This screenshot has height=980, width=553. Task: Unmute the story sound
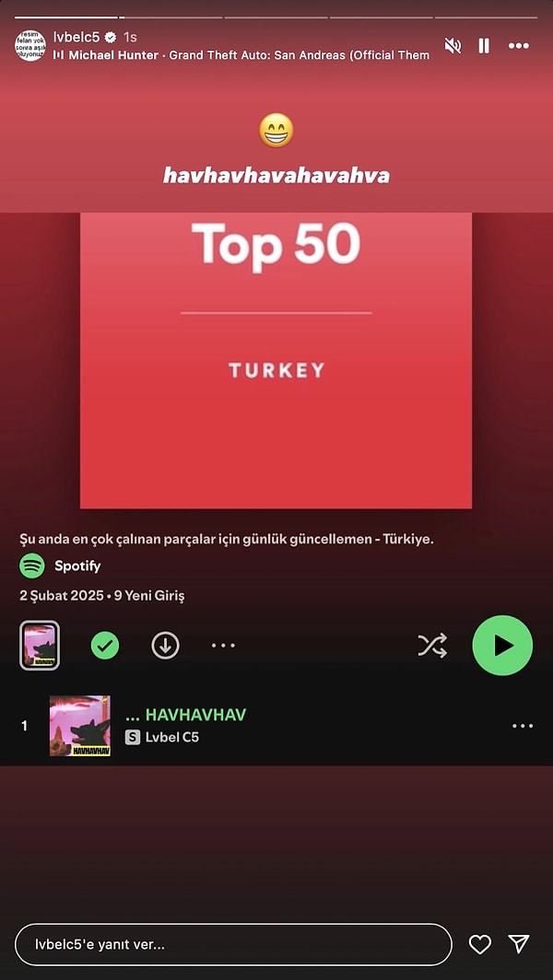point(453,46)
